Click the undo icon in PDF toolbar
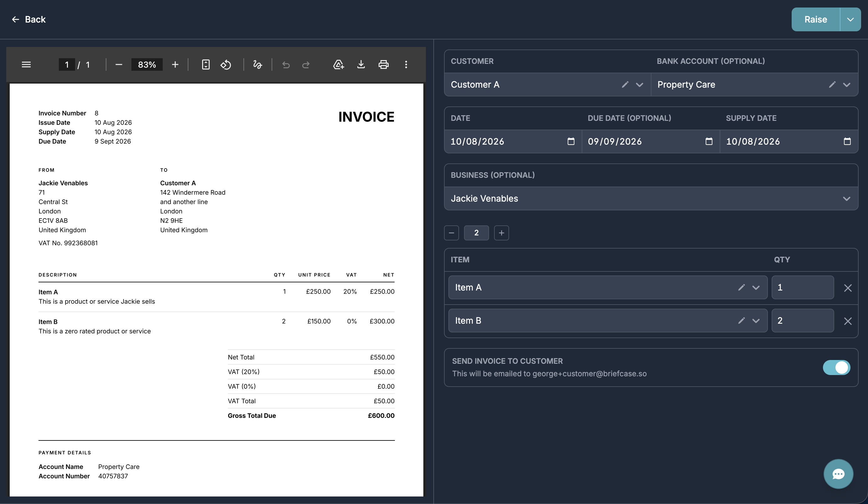This screenshot has height=504, width=868. (x=286, y=64)
